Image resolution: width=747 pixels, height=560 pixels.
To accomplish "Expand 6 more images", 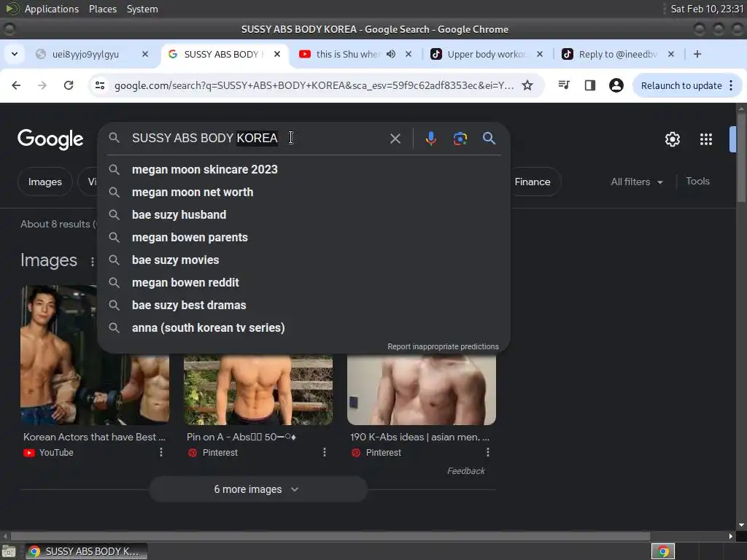I will tap(258, 489).
